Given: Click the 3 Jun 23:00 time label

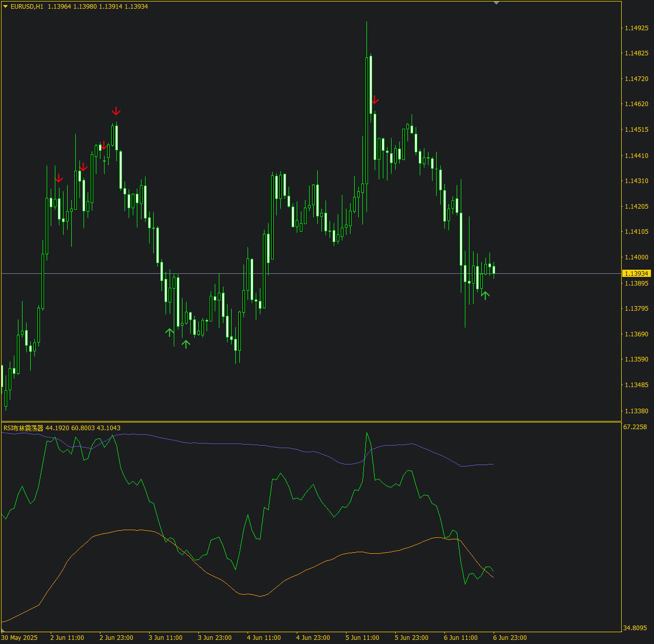Looking at the screenshot, I should coord(215,638).
